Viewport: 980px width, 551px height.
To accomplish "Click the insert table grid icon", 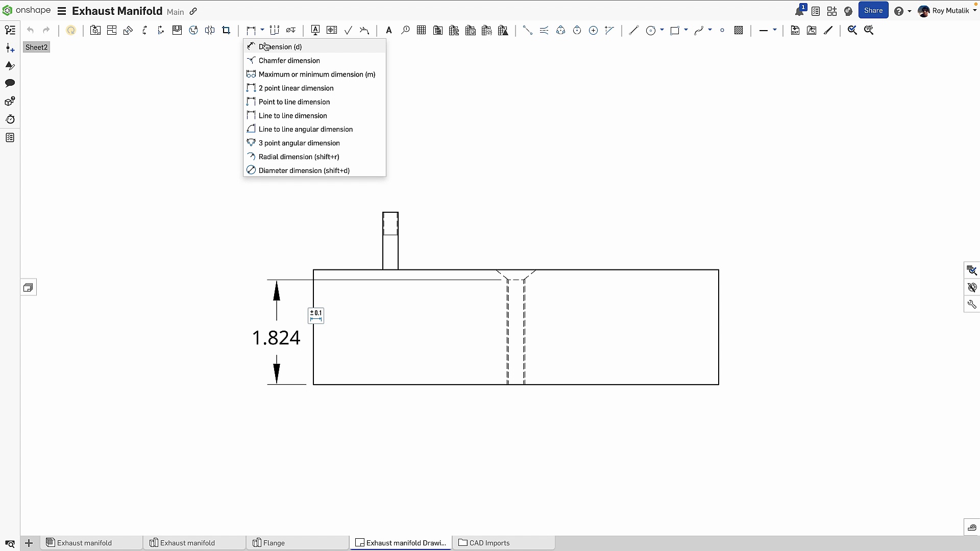I will 421,31.
